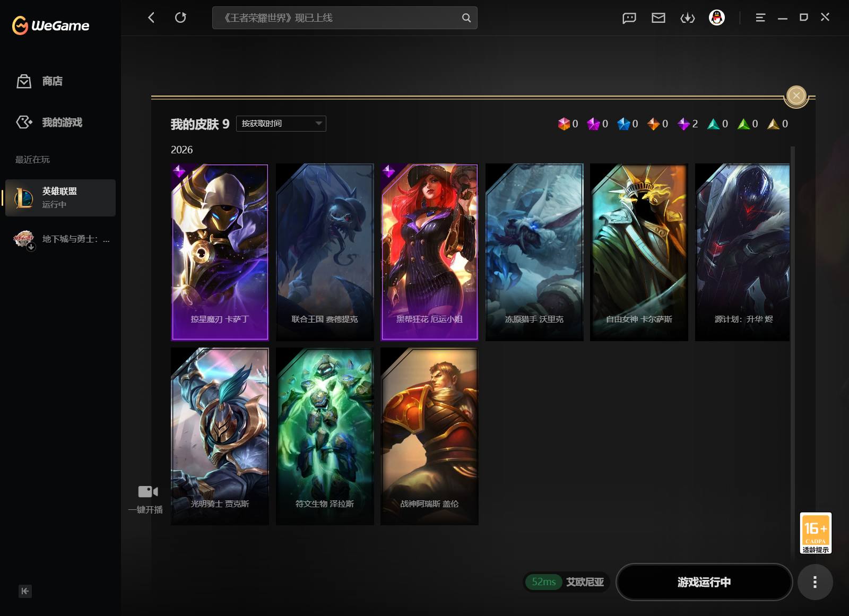The height and width of the screenshot is (616, 849).
Task: Collapse the left sidebar
Action: click(x=25, y=591)
